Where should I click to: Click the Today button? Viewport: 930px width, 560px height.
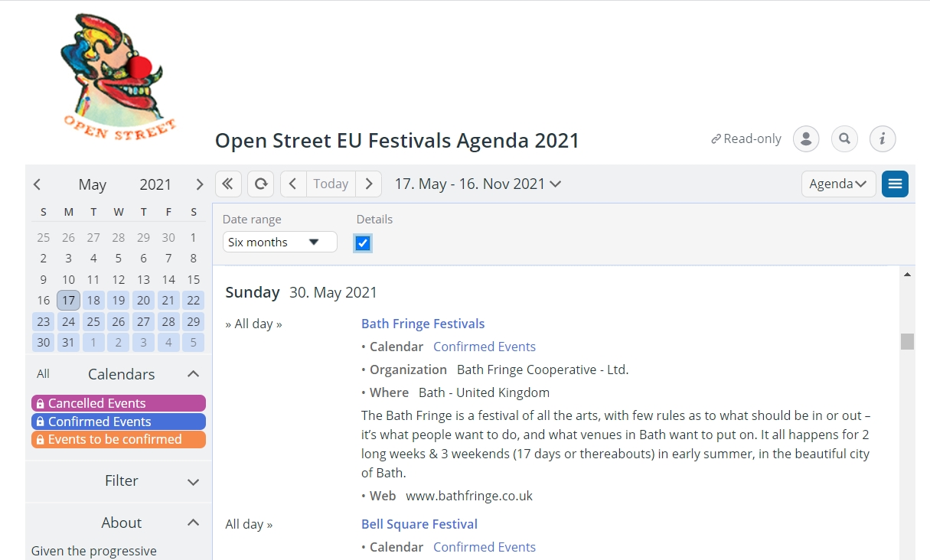(331, 184)
